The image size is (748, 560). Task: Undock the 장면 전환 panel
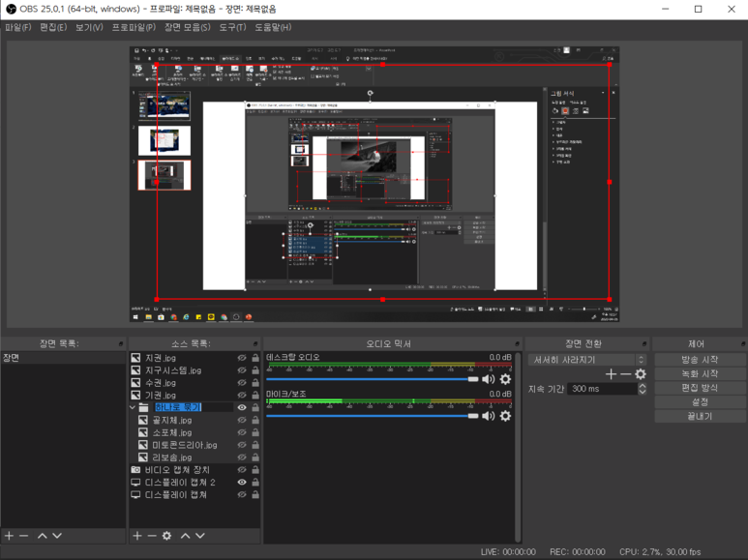tap(644, 344)
